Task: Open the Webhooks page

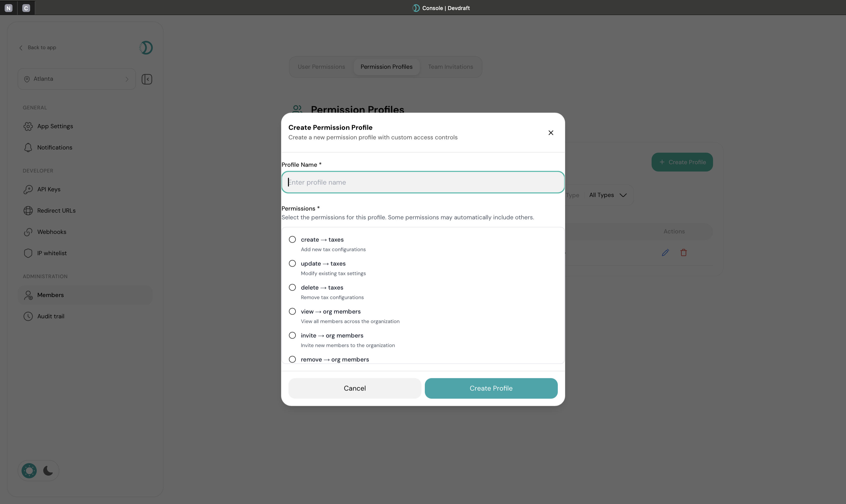Action: pos(52,232)
